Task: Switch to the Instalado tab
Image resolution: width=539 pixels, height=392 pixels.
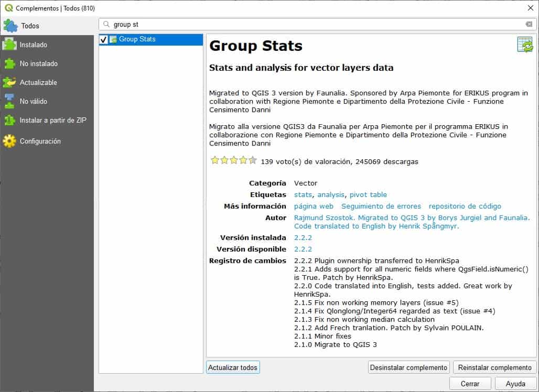Action: click(34, 45)
